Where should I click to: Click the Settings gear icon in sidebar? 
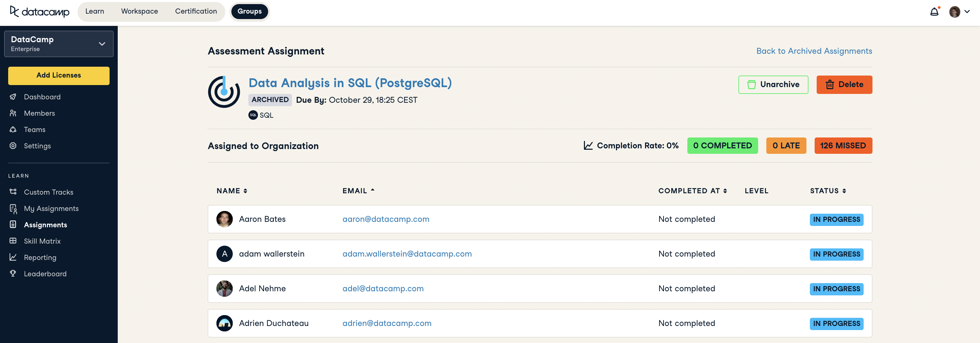tap(13, 146)
